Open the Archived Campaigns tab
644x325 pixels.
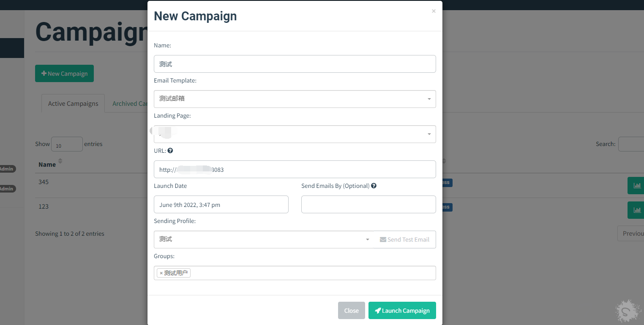pyautogui.click(x=129, y=104)
